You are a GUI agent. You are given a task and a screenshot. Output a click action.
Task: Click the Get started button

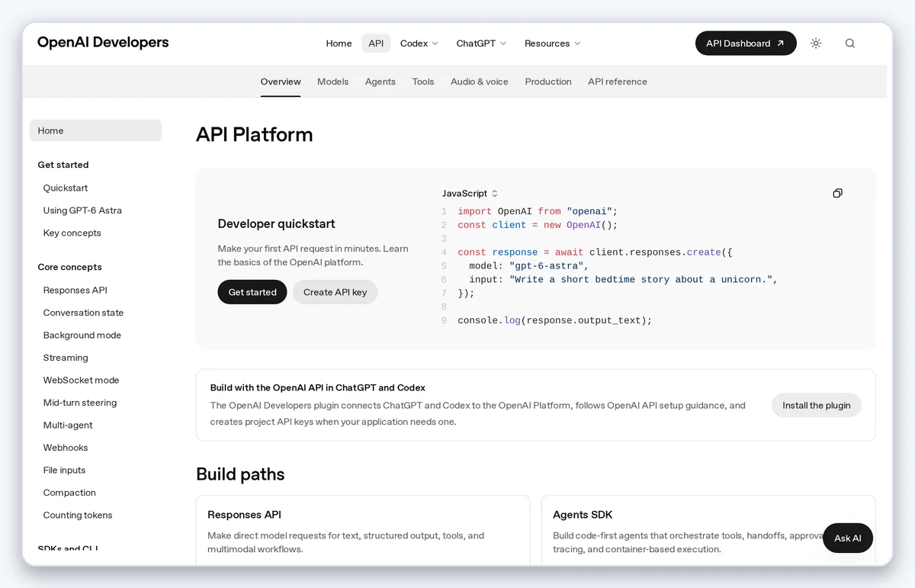tap(252, 292)
